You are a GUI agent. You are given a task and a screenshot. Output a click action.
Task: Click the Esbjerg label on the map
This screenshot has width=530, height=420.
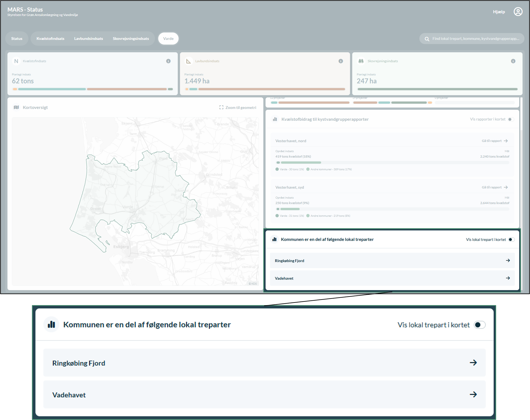pos(121,246)
